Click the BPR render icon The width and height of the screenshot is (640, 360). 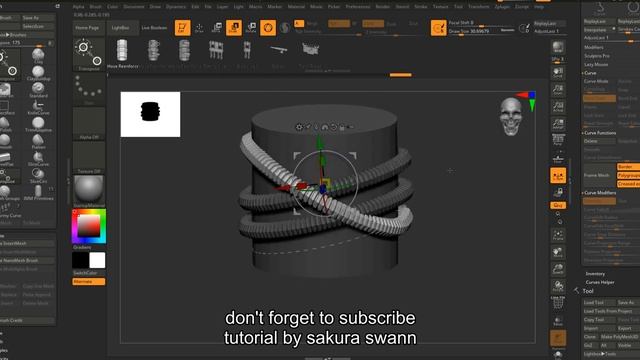point(558,48)
